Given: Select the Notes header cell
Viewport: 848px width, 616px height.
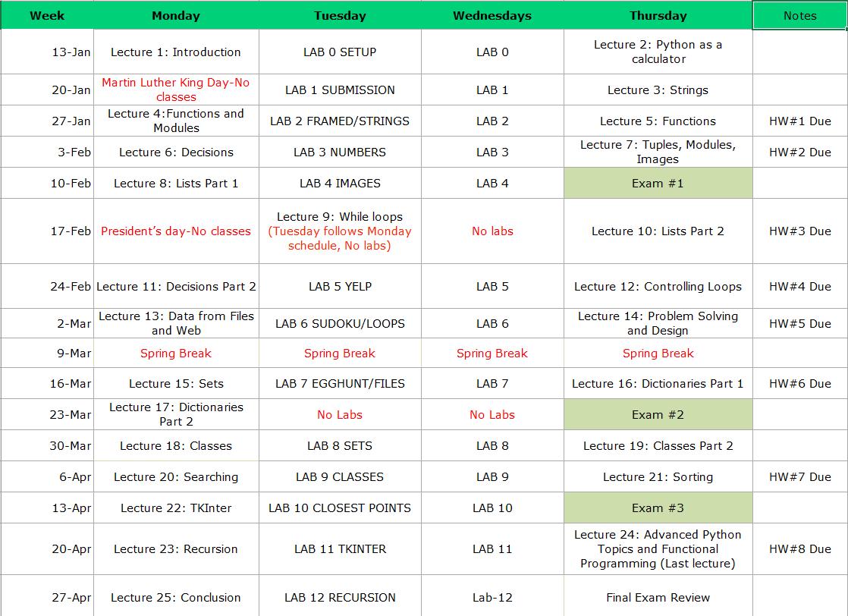Looking at the screenshot, I should click(x=800, y=16).
